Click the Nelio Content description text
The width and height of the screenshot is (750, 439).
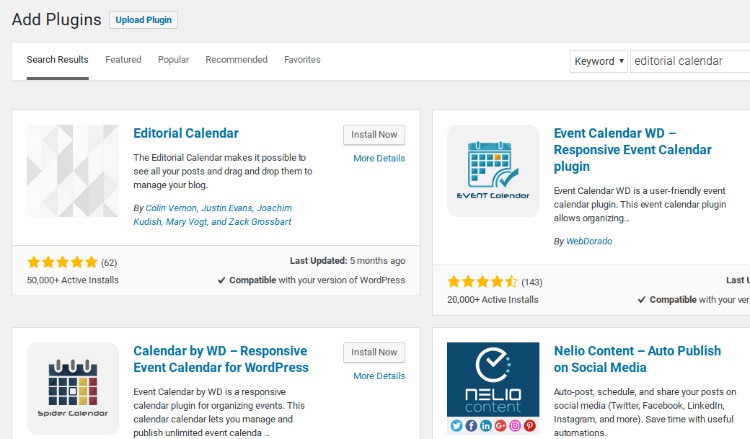click(645, 412)
